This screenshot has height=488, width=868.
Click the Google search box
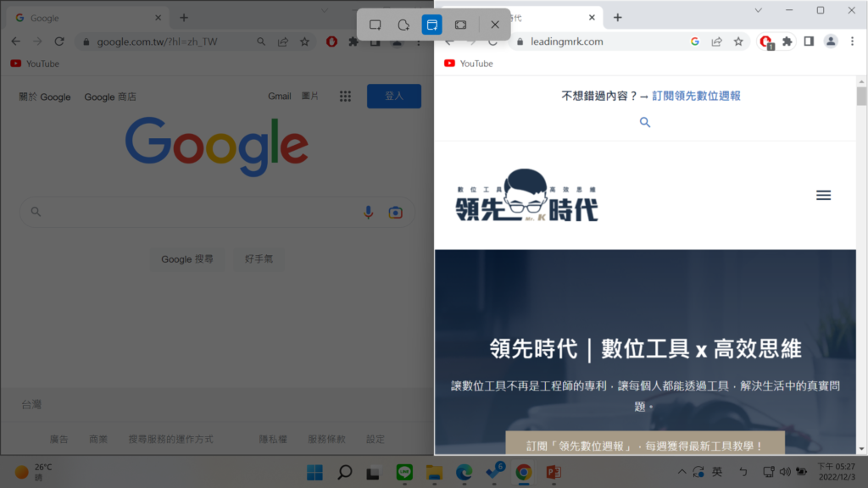[x=217, y=212]
